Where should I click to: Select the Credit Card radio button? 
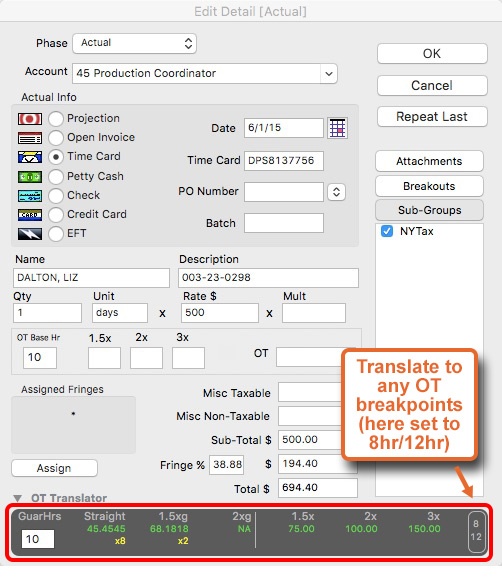click(56, 215)
